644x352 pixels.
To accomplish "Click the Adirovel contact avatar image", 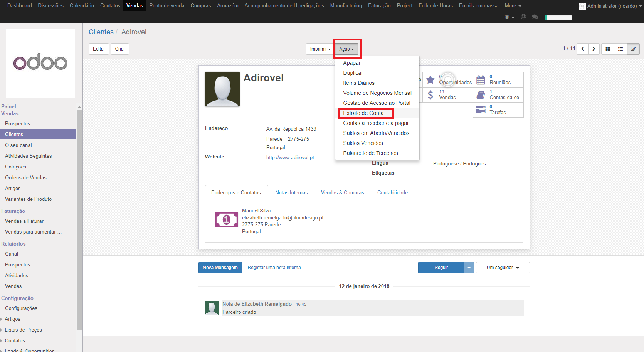I will tap(222, 89).
